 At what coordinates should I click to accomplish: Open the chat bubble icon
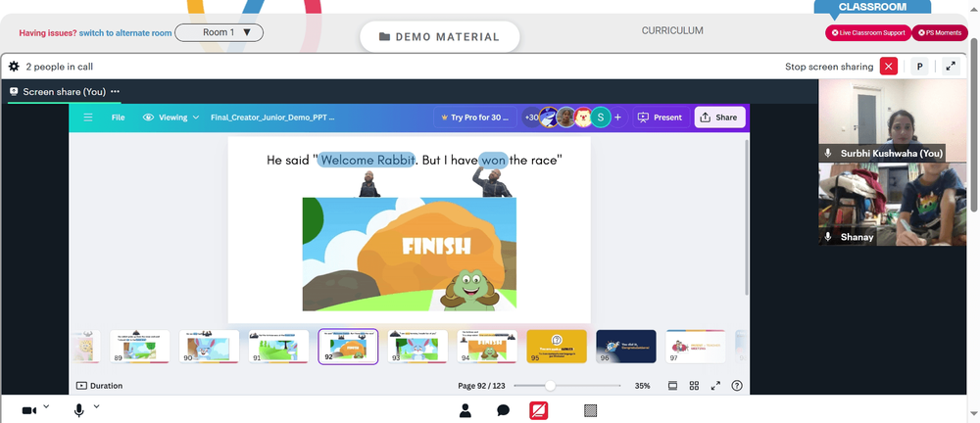[503, 410]
